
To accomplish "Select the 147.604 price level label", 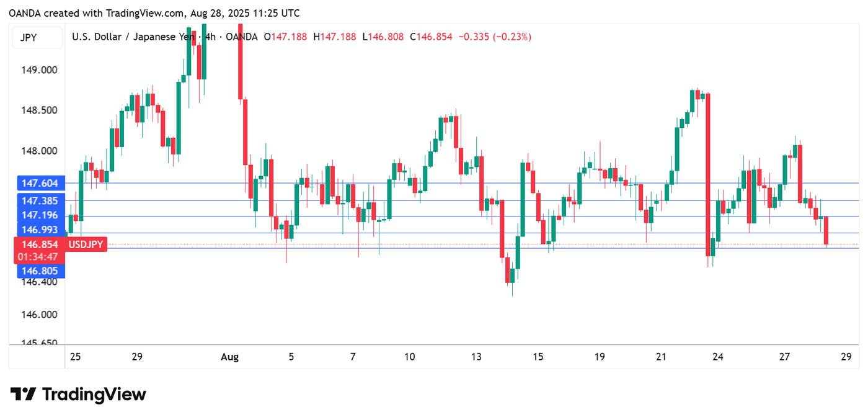I will [x=40, y=184].
